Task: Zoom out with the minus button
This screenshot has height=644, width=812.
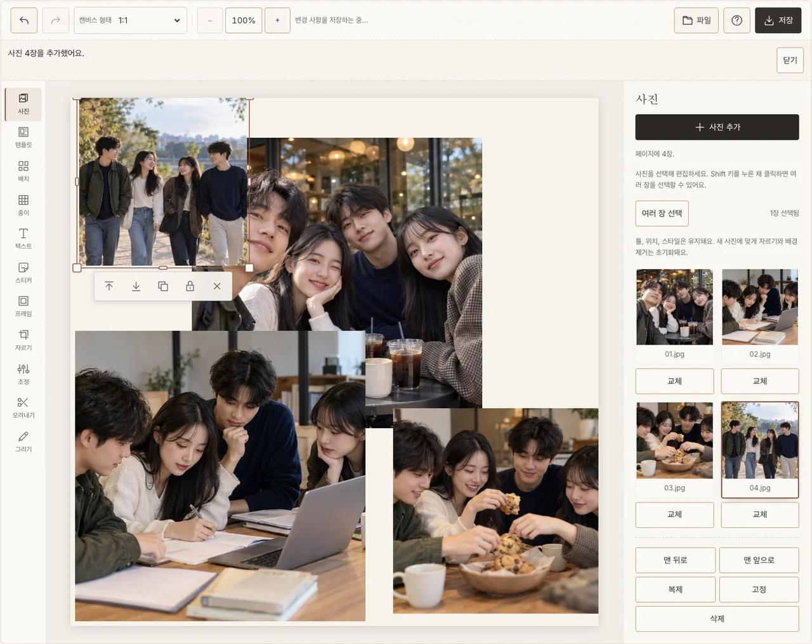Action: [x=210, y=20]
